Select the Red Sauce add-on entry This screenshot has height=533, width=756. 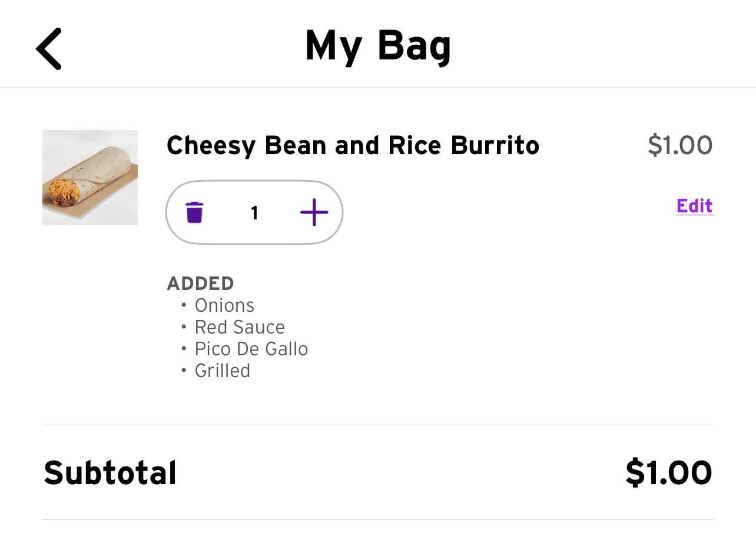click(240, 327)
